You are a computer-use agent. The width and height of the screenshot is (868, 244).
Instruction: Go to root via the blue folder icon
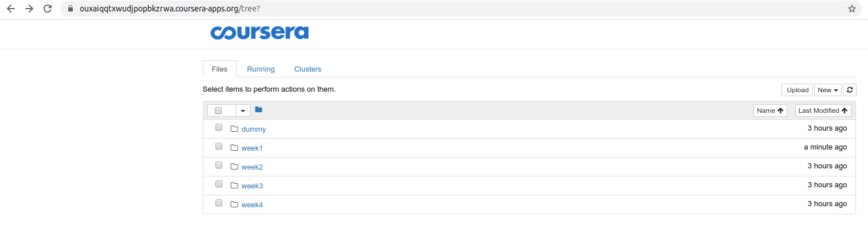click(x=258, y=109)
